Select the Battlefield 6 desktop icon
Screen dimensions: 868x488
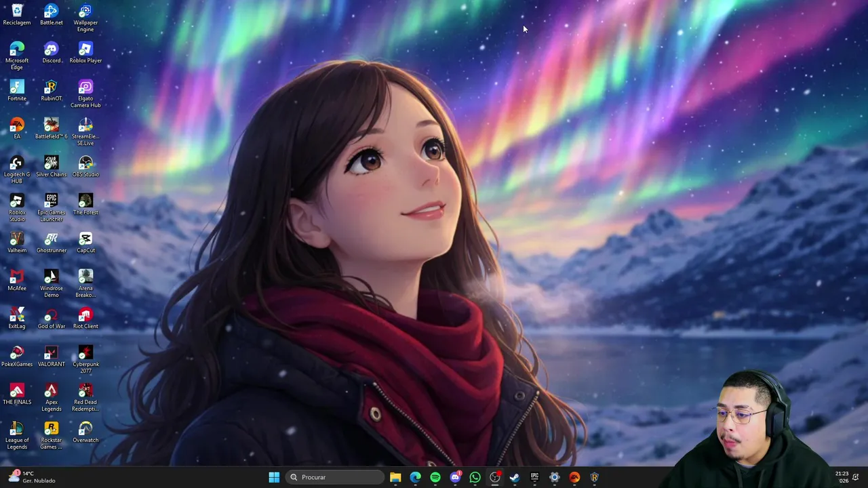click(x=51, y=129)
